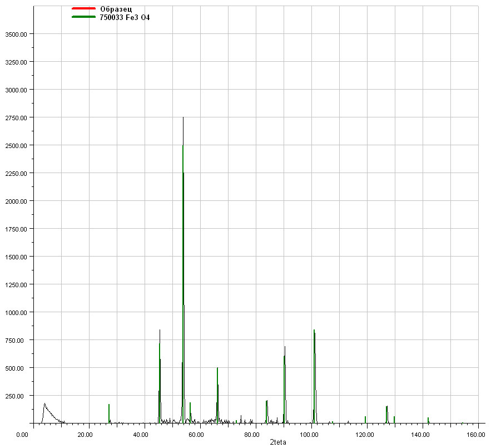Click the 3500.00 y-axis label

coord(16,35)
